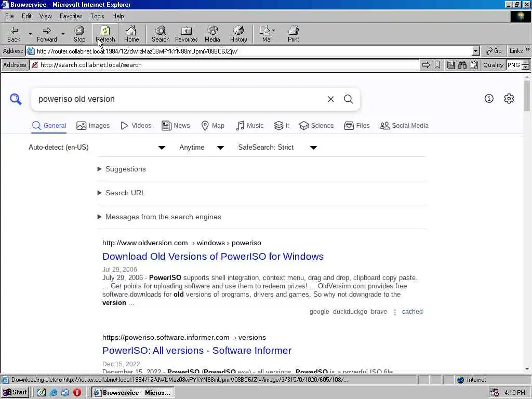532x399 pixels.
Task: Expand Messages from the search engines
Action: (159, 217)
